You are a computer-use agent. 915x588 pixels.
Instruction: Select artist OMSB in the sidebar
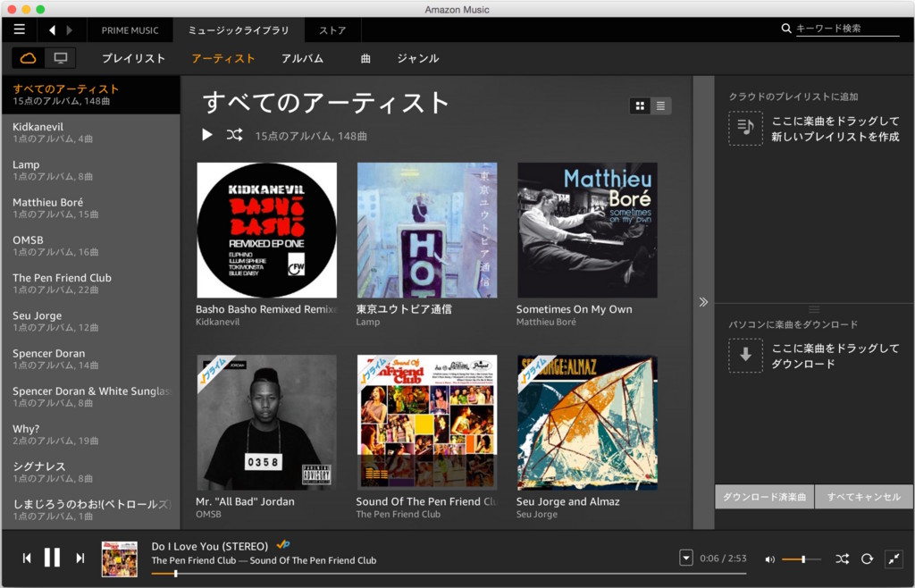pyautogui.click(x=91, y=246)
